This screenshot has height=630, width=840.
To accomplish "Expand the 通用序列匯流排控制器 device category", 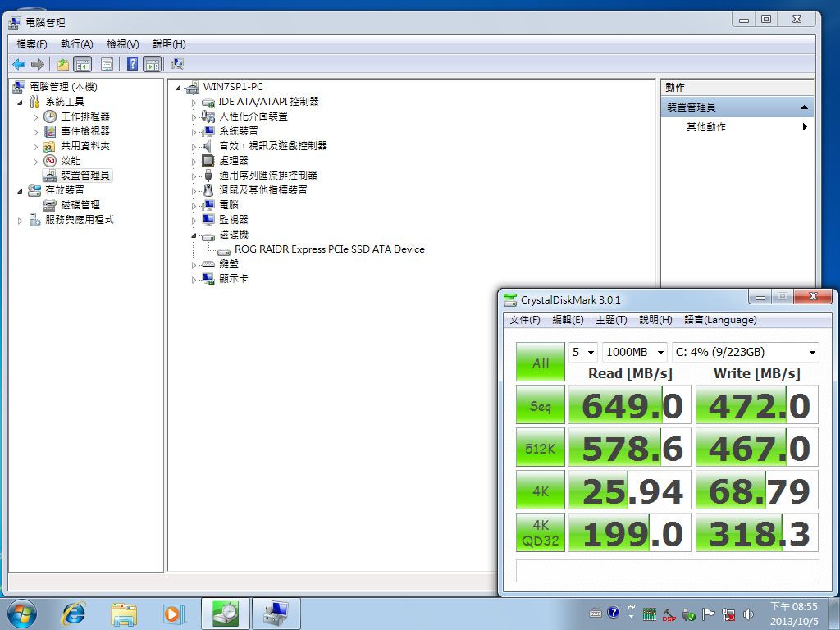I will click(x=194, y=176).
